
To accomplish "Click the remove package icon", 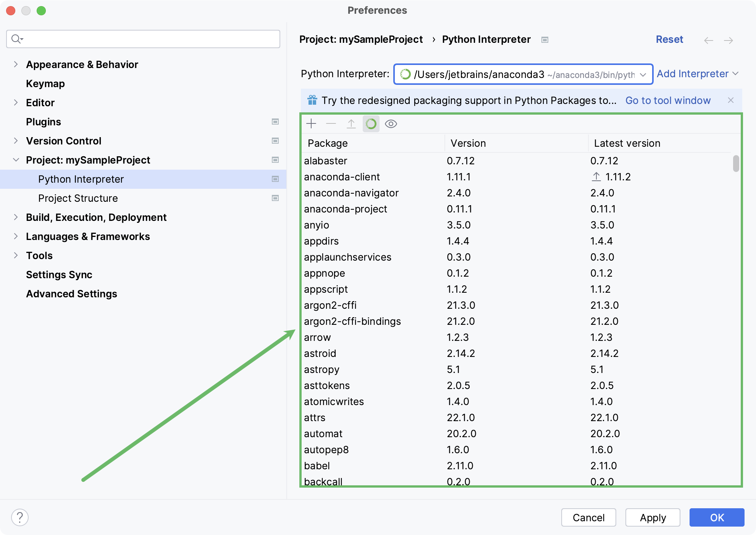I will point(331,123).
